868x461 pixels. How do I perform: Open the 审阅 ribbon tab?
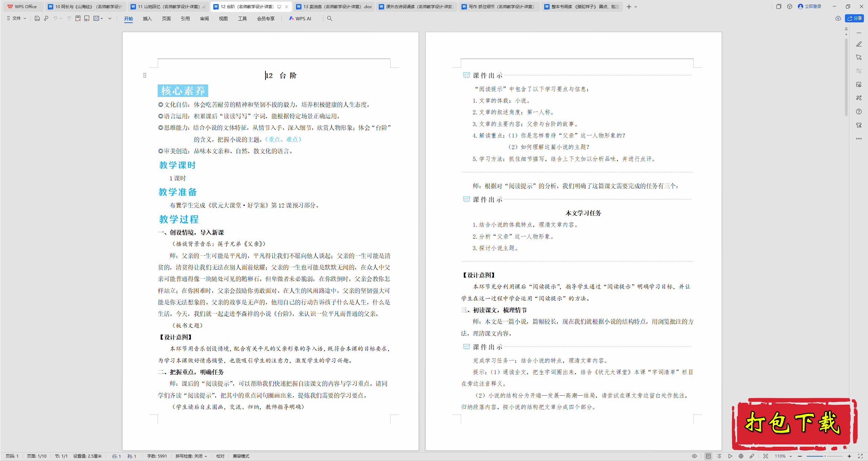point(204,19)
